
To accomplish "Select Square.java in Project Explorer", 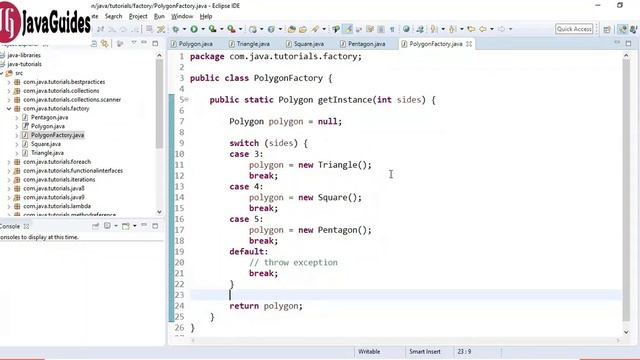I will click(x=46, y=144).
